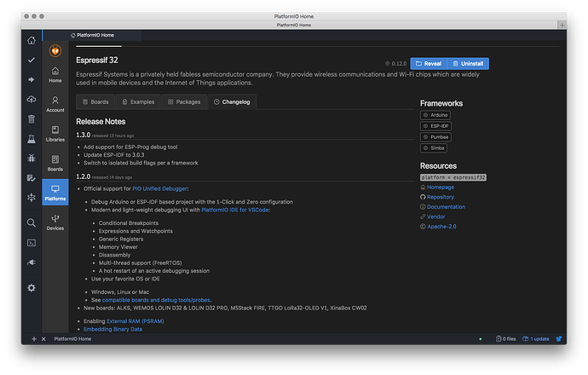Select the Changelog tab

pos(232,102)
